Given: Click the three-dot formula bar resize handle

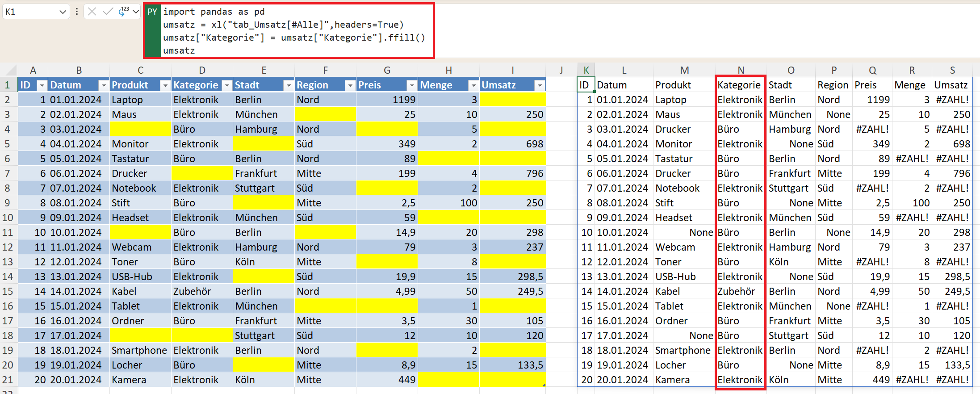Looking at the screenshot, I should click(x=77, y=12).
